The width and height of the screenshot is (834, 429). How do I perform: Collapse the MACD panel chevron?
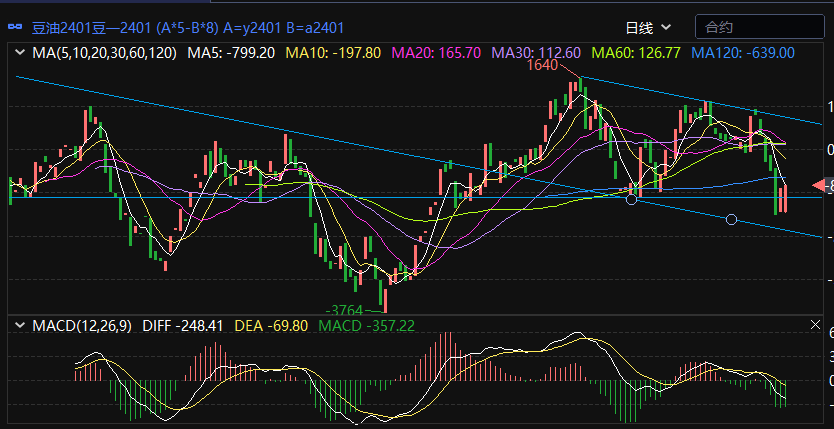[x=19, y=325]
